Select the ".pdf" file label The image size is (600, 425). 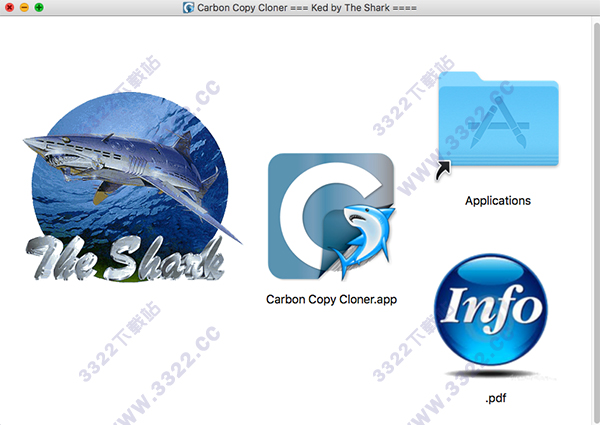[x=496, y=398]
